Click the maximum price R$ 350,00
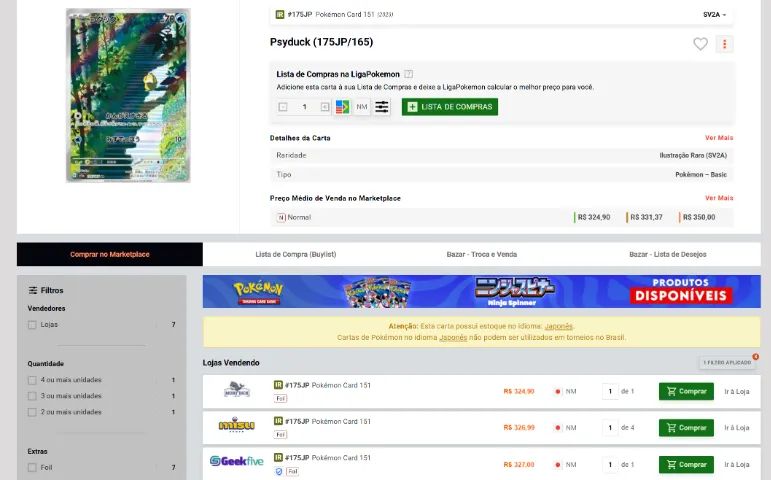Screen dimensions: 771x480 pyautogui.click(x=699, y=217)
